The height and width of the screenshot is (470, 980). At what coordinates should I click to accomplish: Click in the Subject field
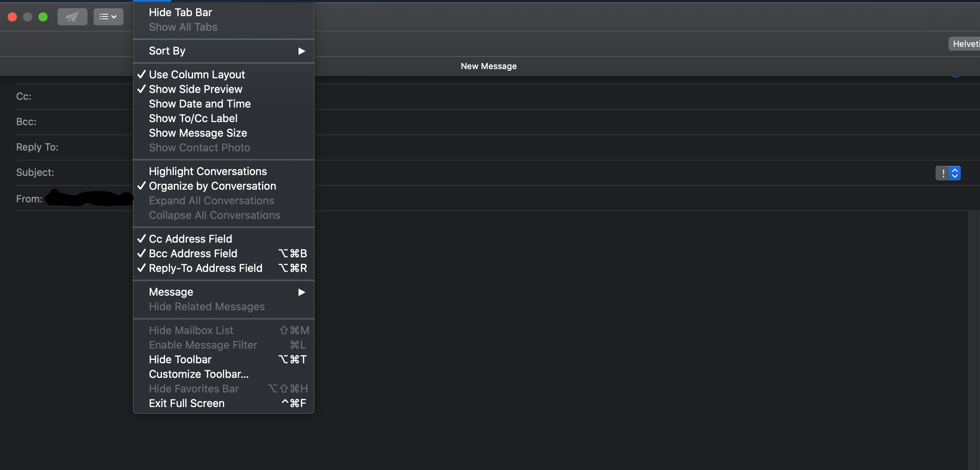tap(537, 173)
